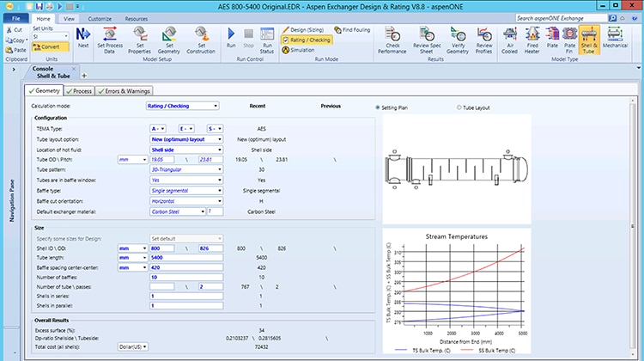The width and height of the screenshot is (644, 361).
Task: Switch to the Home ribbon tab
Action: pos(43,19)
